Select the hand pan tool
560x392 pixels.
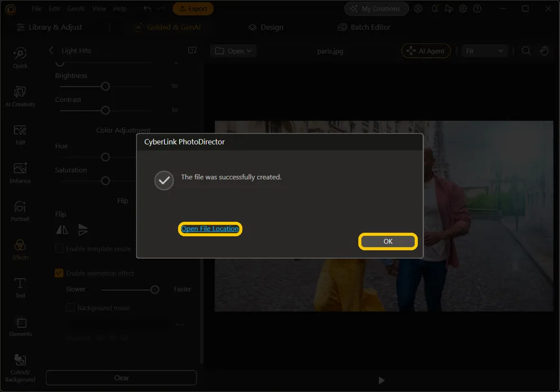[x=544, y=51]
